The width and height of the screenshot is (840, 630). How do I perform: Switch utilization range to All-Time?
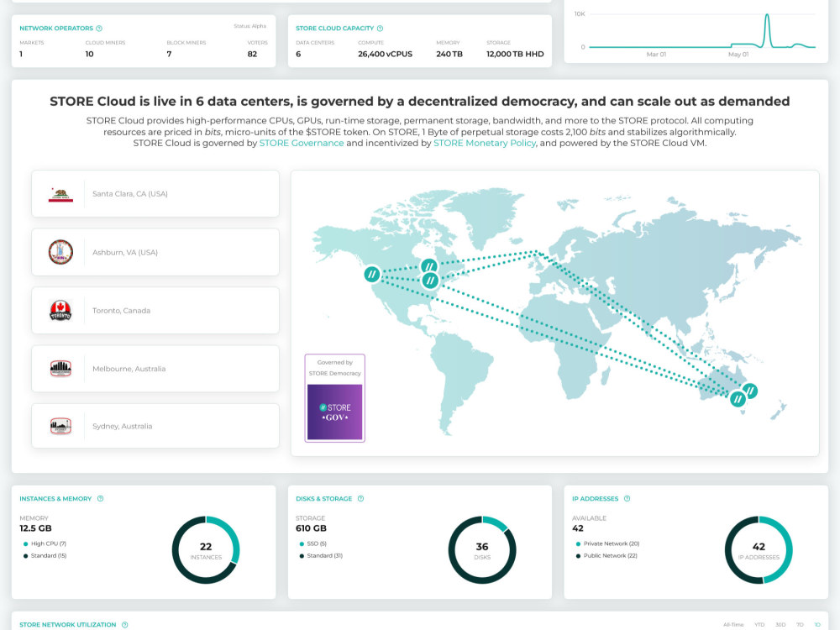732,625
